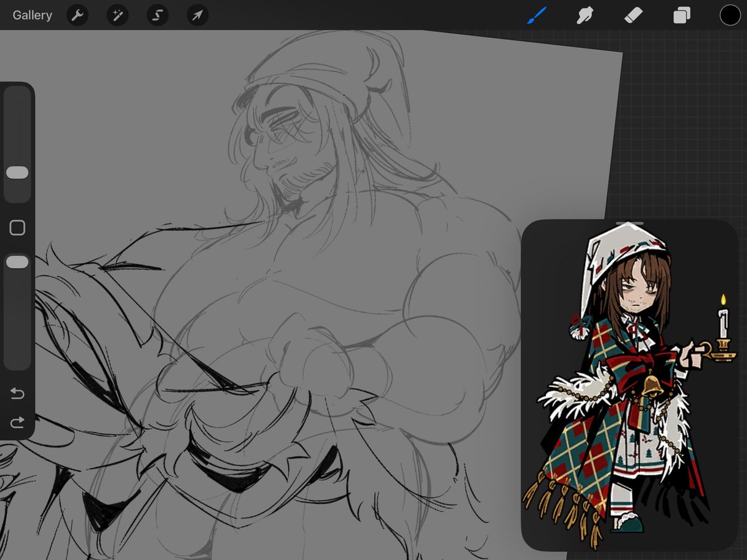Open the Actions wrench menu

coord(77,15)
